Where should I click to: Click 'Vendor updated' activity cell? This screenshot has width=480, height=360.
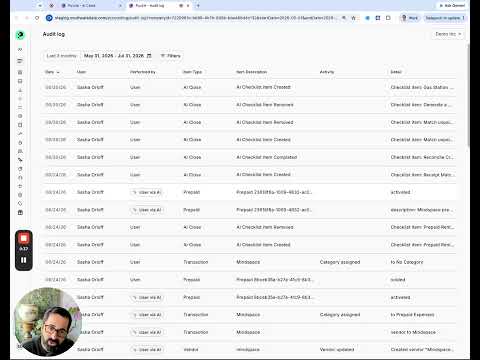click(337, 350)
